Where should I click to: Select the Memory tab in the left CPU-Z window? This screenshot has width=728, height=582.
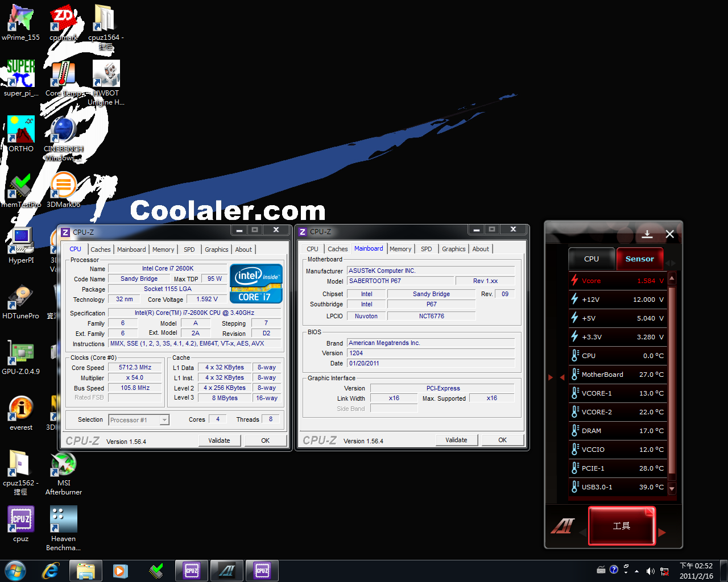[163, 250]
